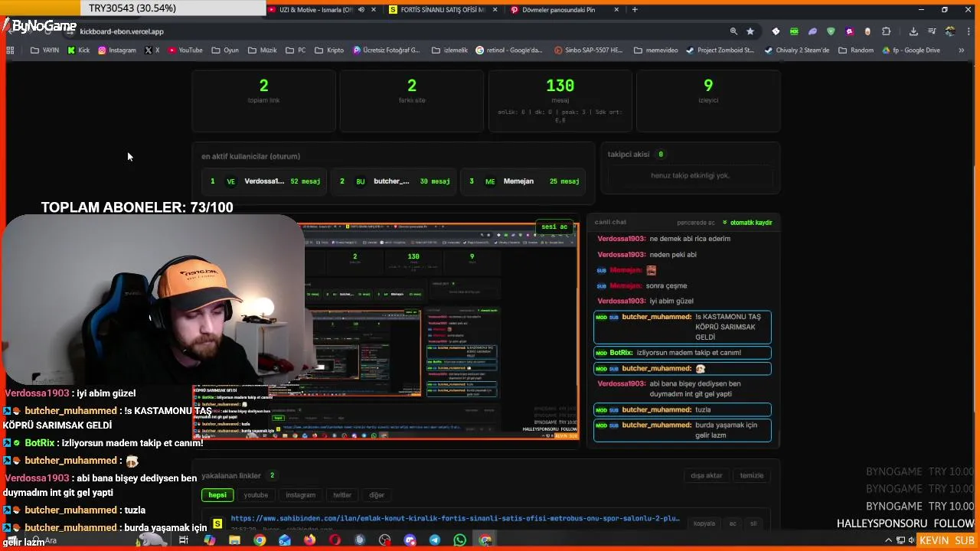Select butcher_... in the active users list
Image resolution: width=980 pixels, height=551 pixels.
click(394, 181)
